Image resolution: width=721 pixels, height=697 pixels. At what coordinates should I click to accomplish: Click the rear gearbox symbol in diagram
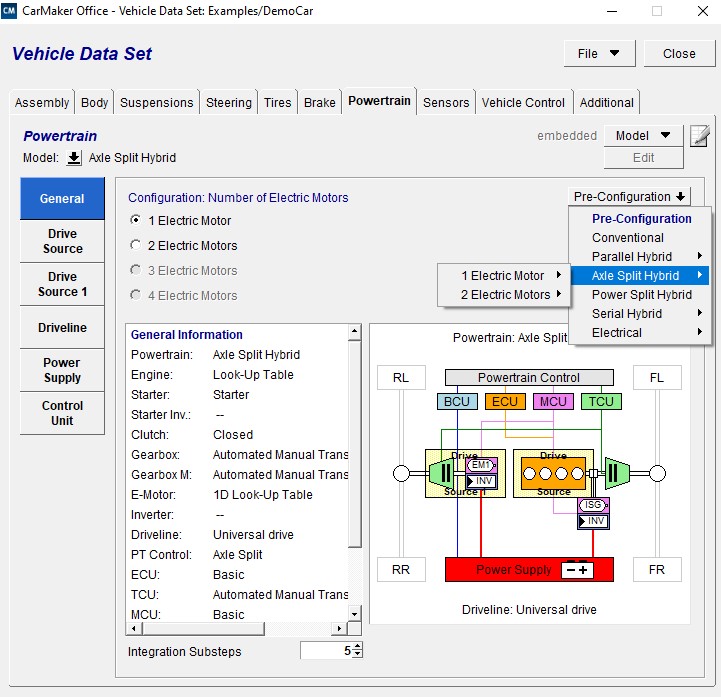point(441,473)
